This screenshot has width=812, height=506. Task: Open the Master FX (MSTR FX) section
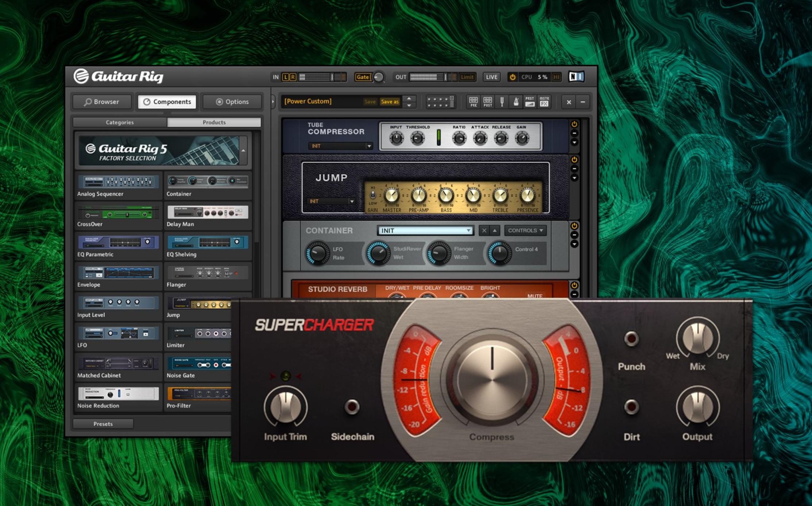tap(544, 102)
